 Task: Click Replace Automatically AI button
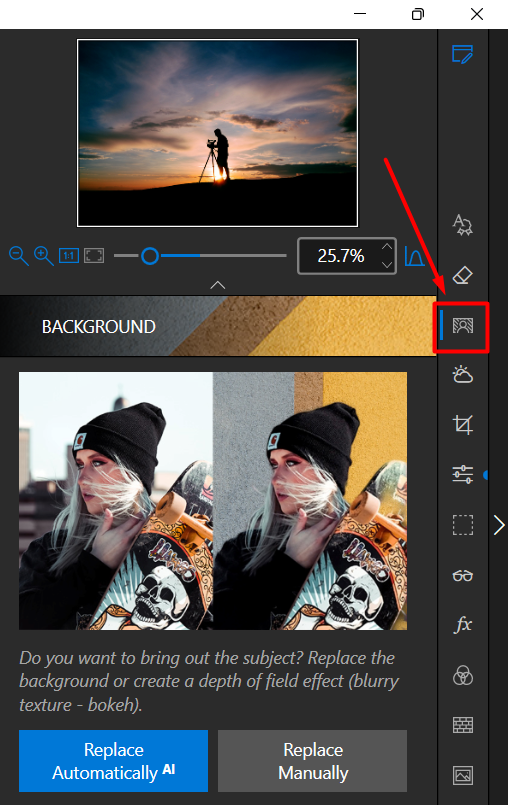(x=114, y=761)
